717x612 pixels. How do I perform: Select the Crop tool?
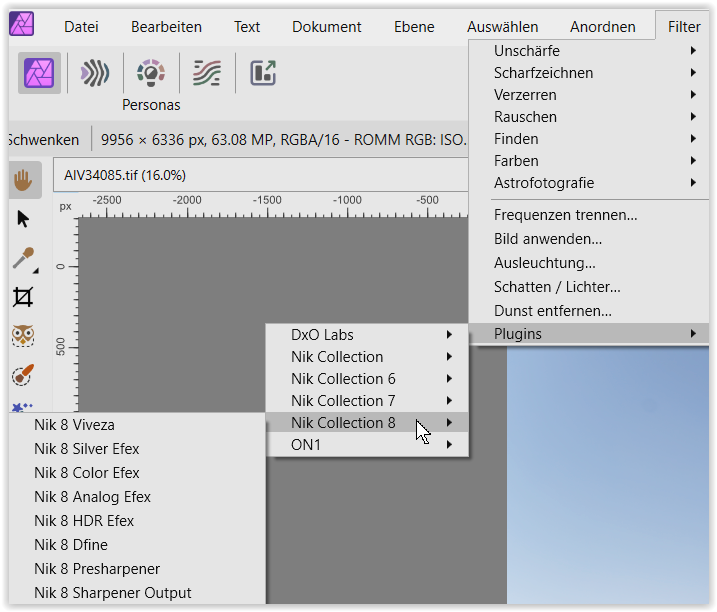pos(23,297)
